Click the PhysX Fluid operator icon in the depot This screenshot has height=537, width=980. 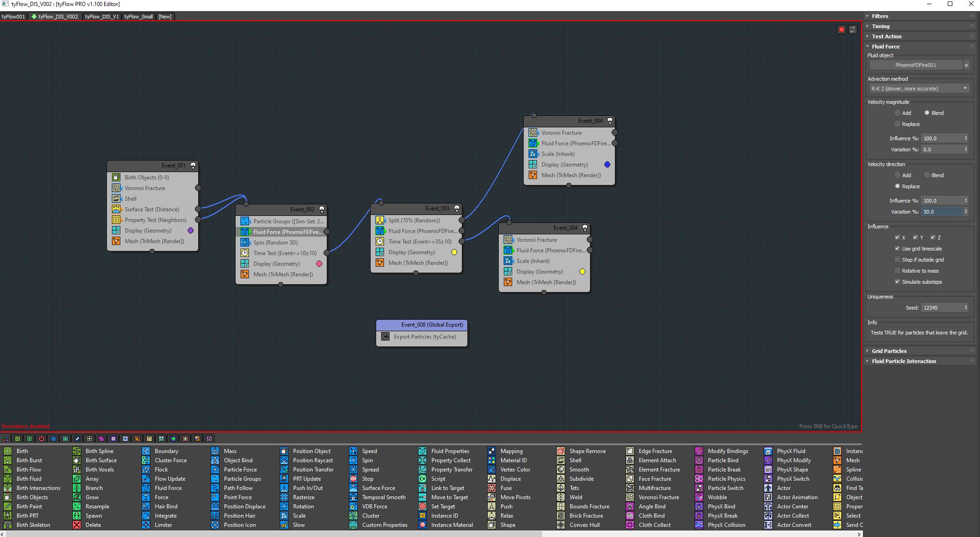click(768, 451)
